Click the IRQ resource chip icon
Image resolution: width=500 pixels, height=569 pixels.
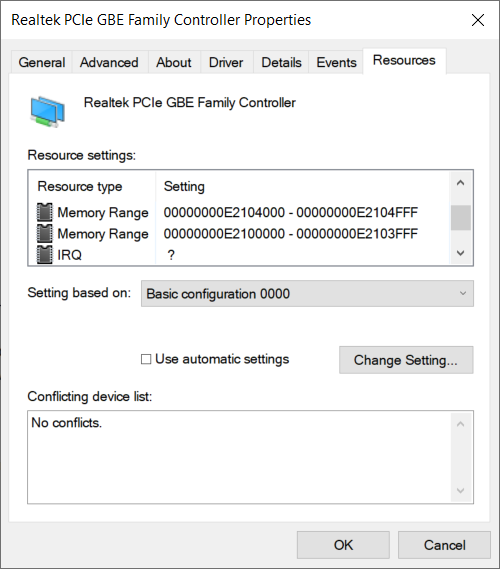[44, 255]
